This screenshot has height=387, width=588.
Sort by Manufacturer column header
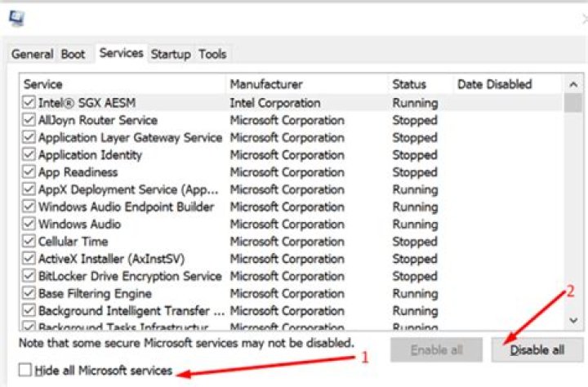point(306,84)
